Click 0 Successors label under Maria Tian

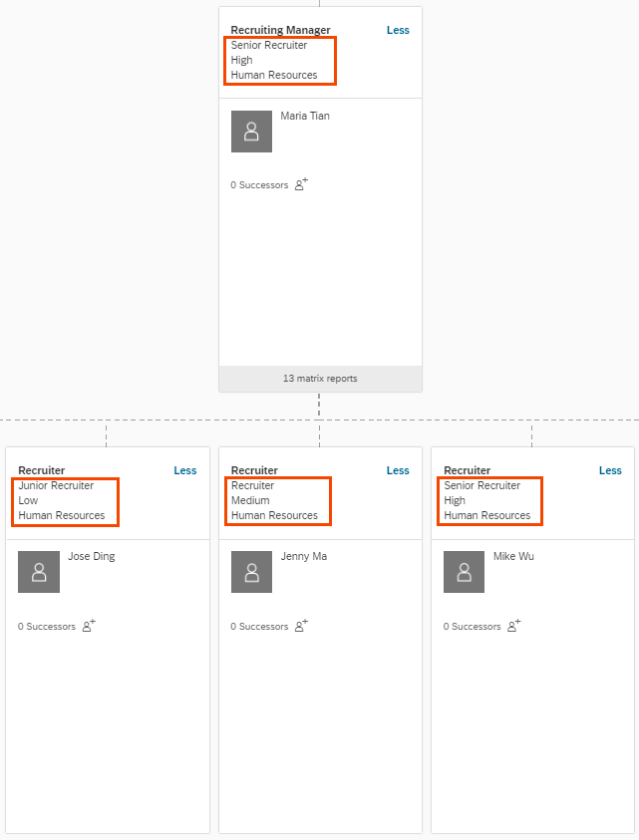[x=259, y=185]
